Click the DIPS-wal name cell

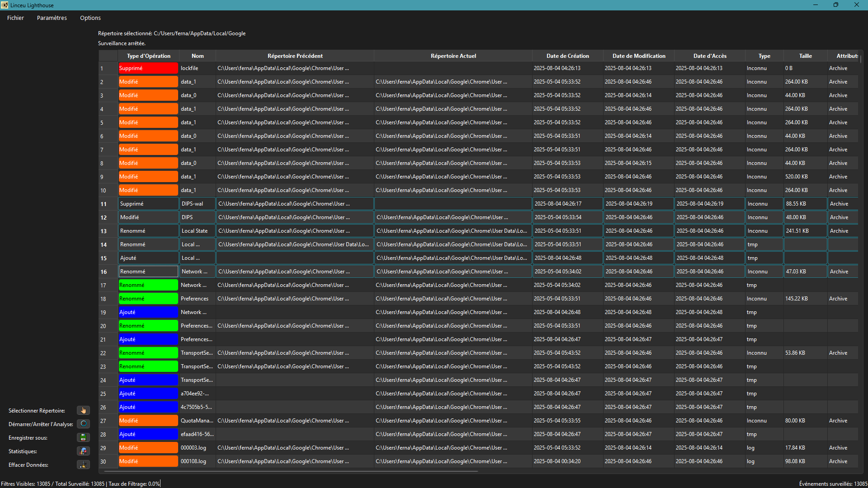point(197,204)
